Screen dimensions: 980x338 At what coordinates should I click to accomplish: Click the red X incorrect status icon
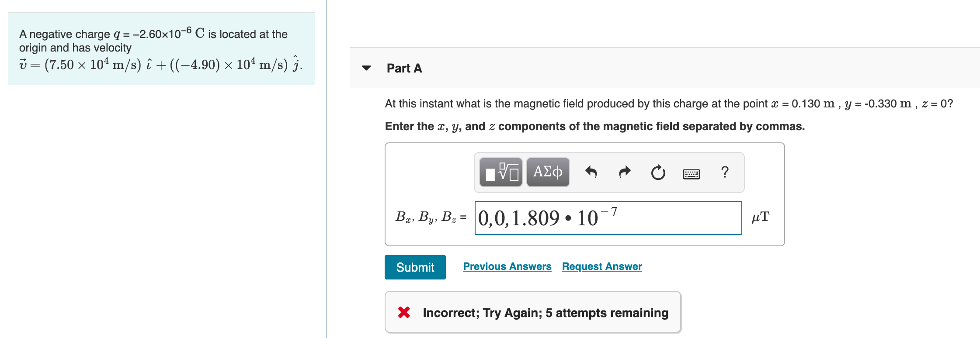click(403, 313)
